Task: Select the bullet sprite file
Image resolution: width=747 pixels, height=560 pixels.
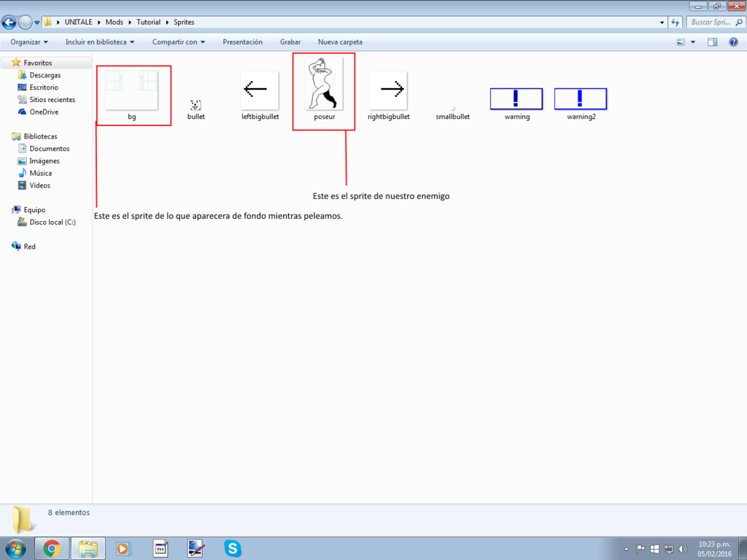Action: [196, 109]
